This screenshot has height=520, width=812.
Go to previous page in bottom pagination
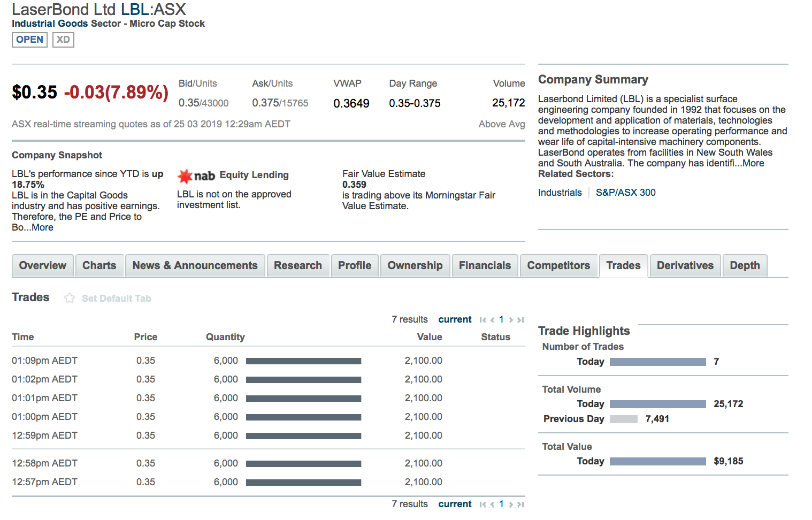click(x=492, y=504)
